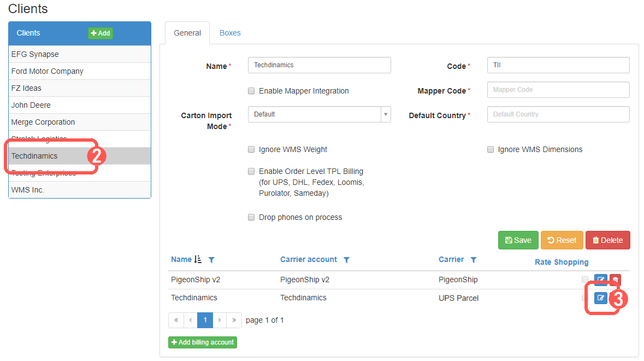Click the Mapper Code field
644x361 pixels.
pos(558,90)
